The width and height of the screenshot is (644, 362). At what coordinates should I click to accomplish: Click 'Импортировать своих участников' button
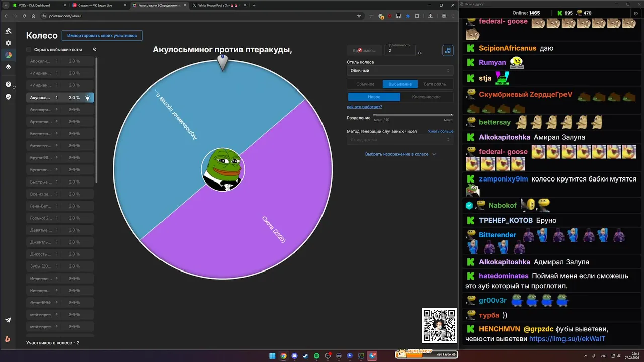pyautogui.click(x=102, y=36)
